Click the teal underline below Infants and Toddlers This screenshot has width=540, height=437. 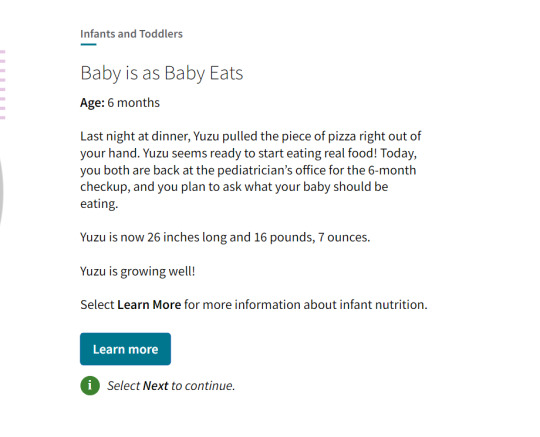pyautogui.click(x=89, y=44)
